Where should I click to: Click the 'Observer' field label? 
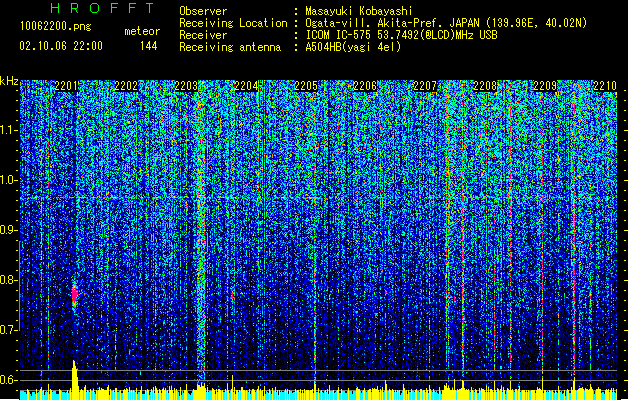[203, 11]
